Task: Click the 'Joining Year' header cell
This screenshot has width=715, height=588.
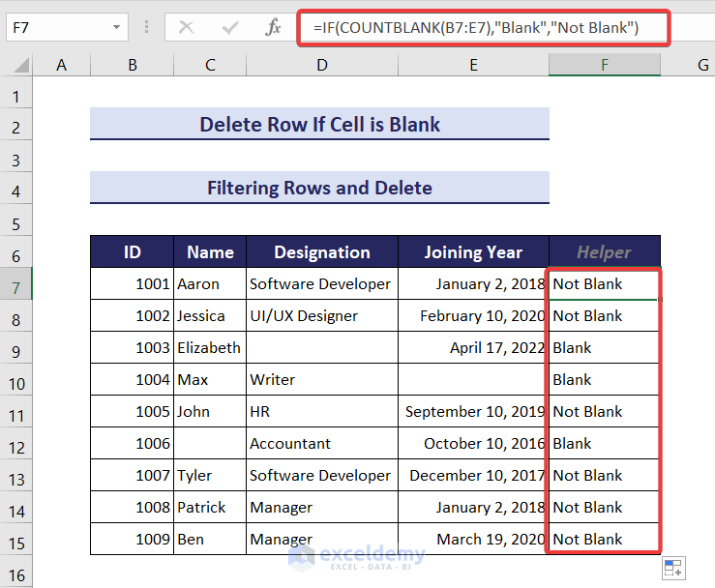Action: tap(473, 251)
